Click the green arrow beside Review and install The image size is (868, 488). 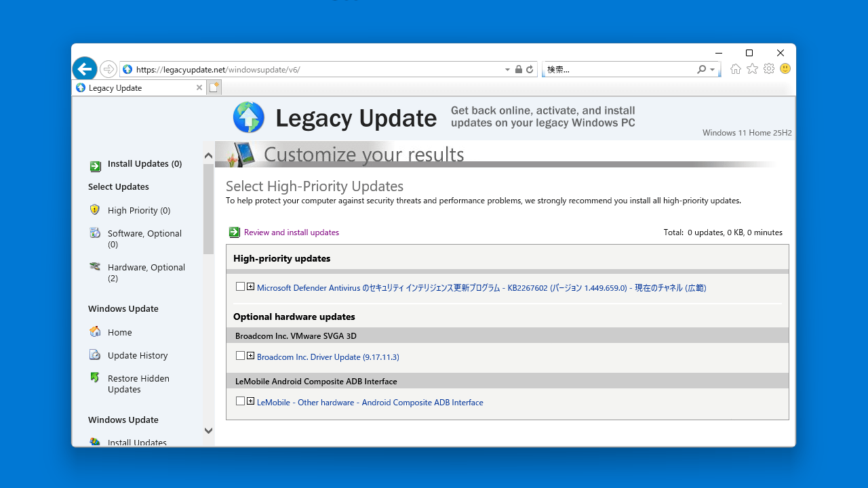235,232
